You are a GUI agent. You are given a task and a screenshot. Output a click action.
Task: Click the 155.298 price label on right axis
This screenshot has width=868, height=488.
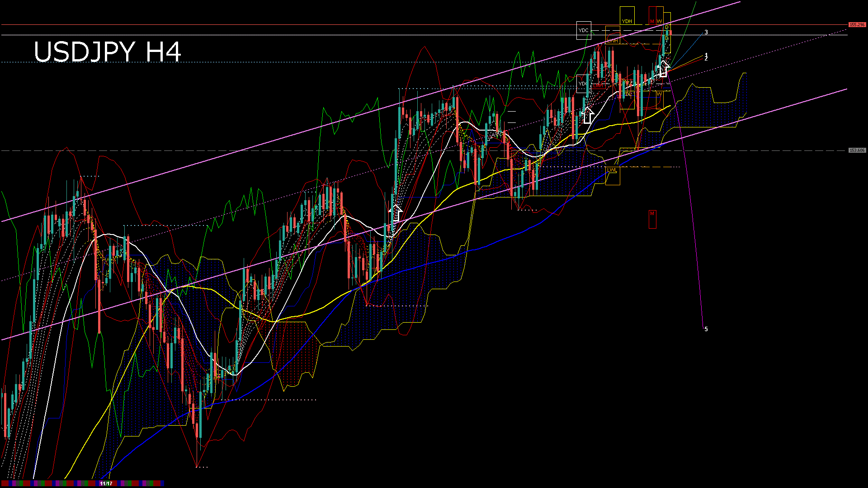pos(857,24)
